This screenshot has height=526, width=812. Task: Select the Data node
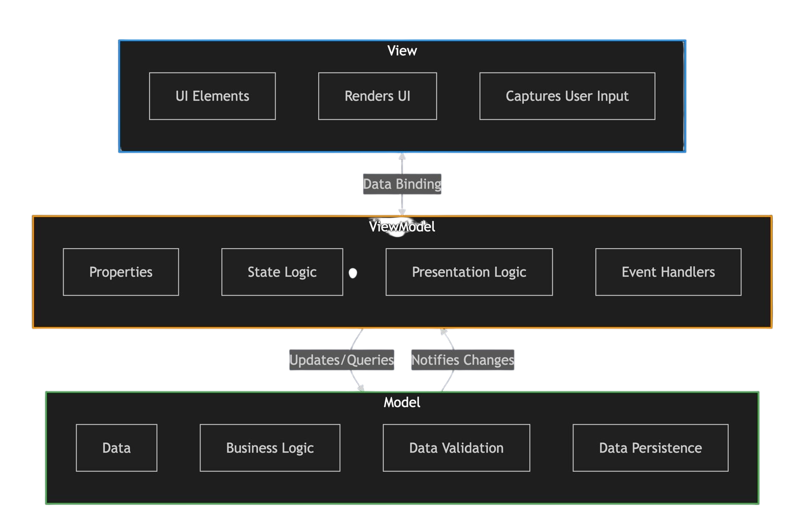click(x=117, y=448)
